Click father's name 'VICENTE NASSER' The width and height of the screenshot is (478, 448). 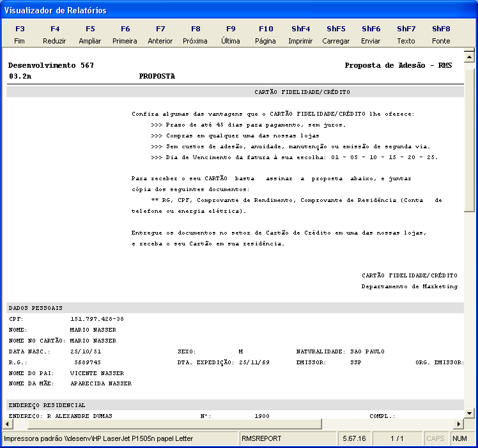click(97, 373)
